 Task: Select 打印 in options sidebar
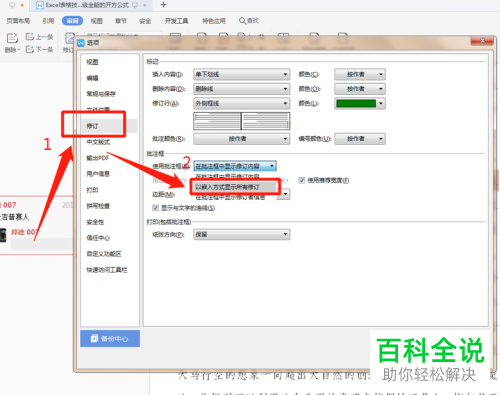92,190
